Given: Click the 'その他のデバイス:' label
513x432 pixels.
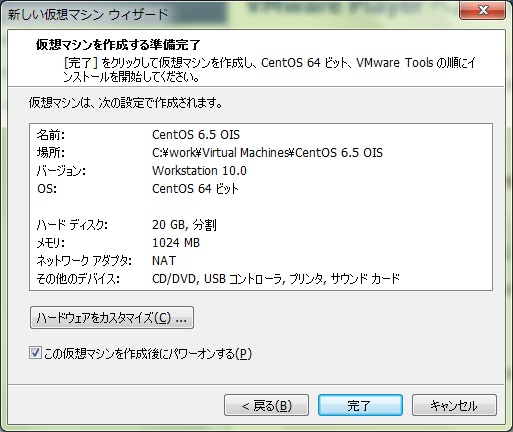Looking at the screenshot, I should 78,279.
